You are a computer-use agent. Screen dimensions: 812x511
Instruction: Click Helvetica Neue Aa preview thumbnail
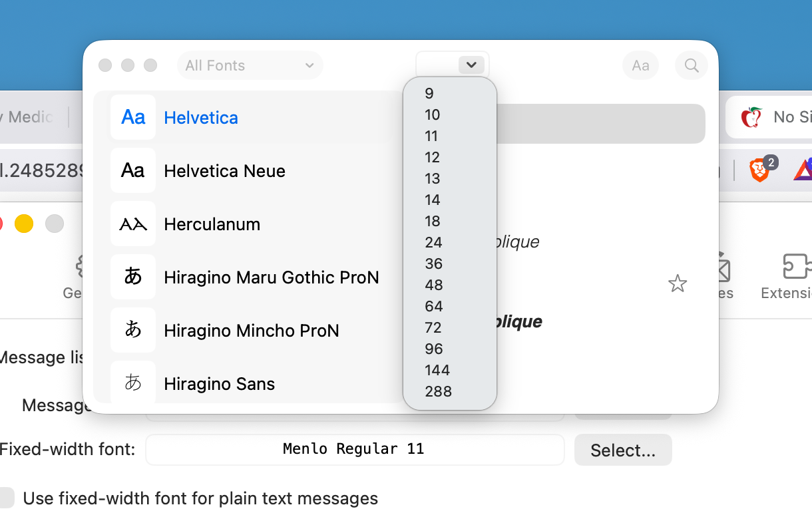click(x=133, y=170)
